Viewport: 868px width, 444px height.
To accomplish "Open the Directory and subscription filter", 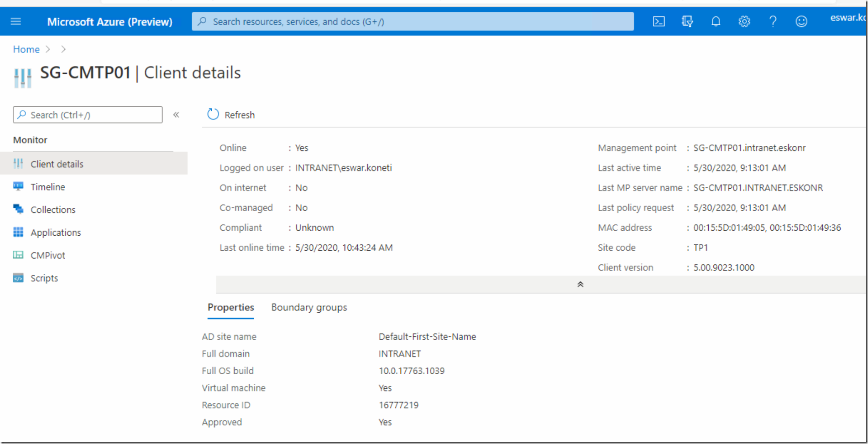I will [x=687, y=21].
